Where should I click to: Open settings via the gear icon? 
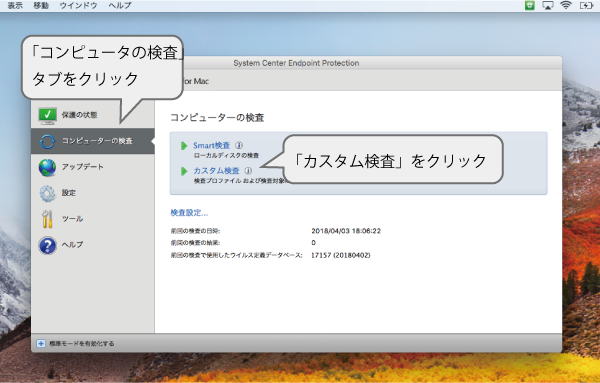(47, 193)
